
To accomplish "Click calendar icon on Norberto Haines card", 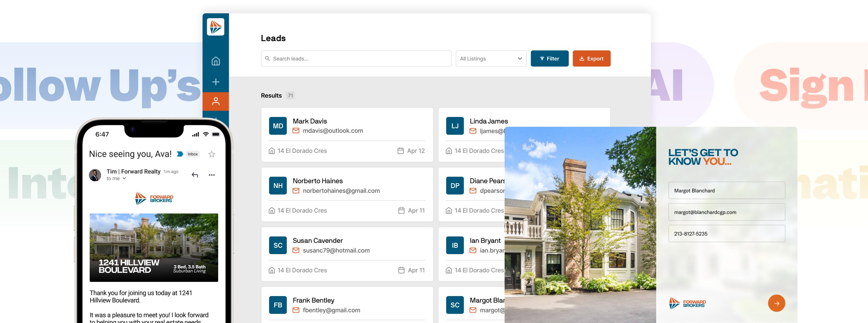I will pos(401,210).
